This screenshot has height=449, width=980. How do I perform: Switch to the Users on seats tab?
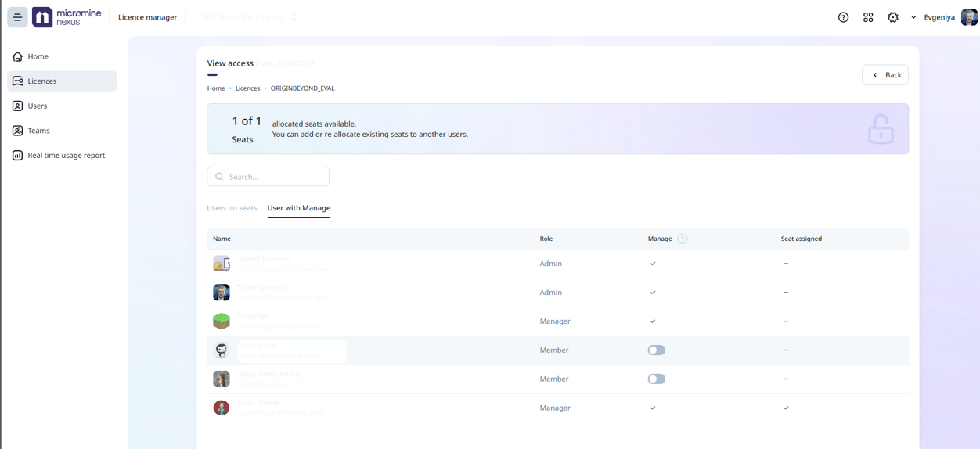click(232, 208)
